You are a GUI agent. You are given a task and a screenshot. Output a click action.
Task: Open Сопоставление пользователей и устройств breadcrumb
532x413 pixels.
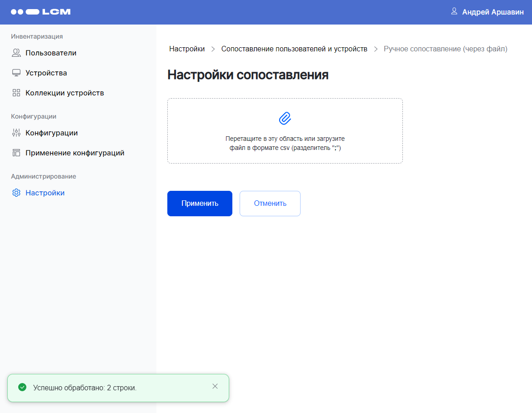point(294,49)
